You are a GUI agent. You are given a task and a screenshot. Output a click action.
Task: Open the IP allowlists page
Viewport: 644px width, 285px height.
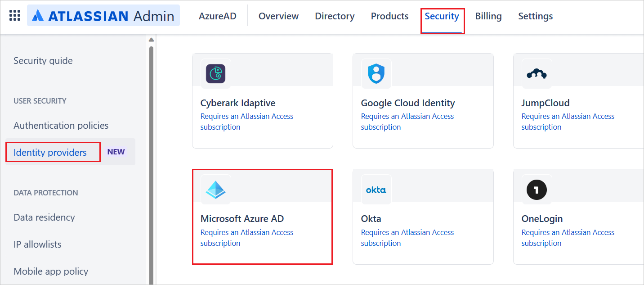38,244
